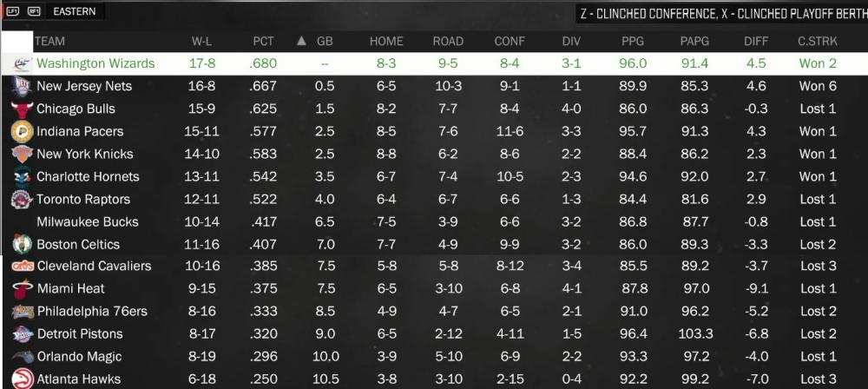
Task: Toggle sort order using the GB arrow
Action: point(301,41)
